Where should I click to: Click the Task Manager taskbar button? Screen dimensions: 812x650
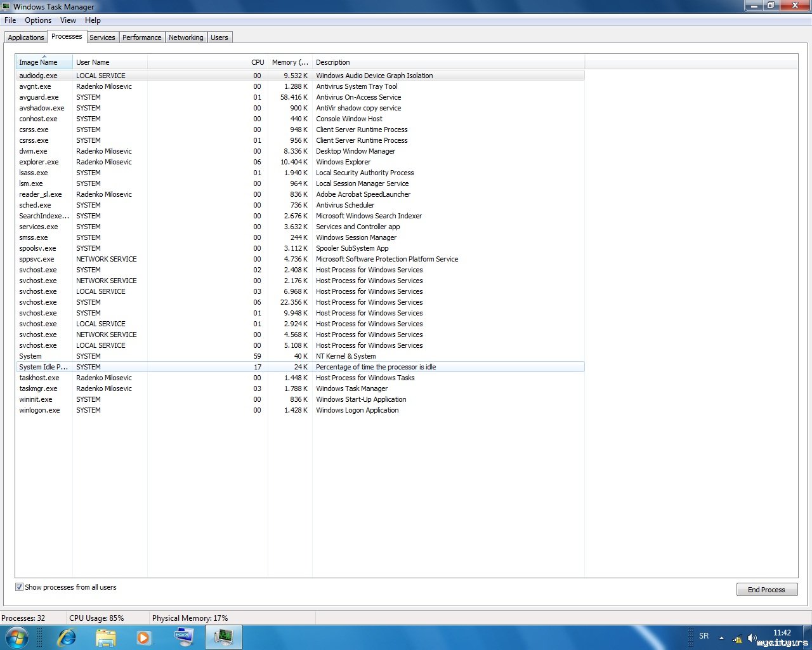point(224,637)
